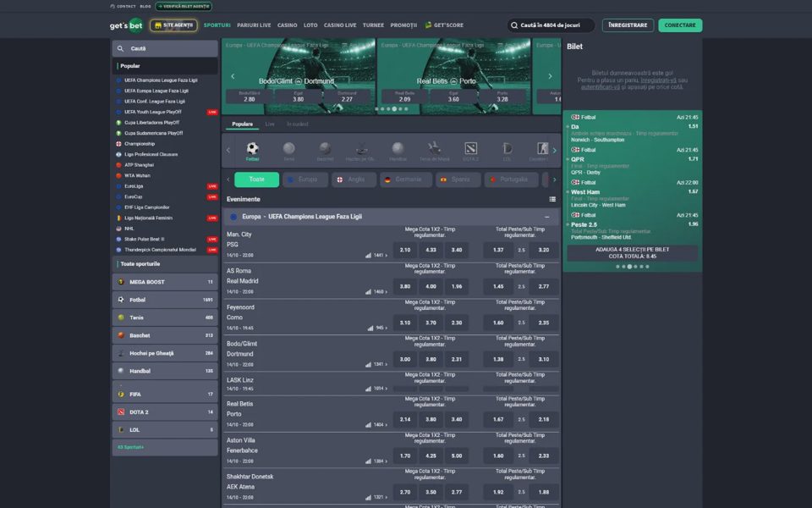Screen dimensions: 812x508
Task: Open Baschet in the Toate sporturile list
Action: [165, 335]
